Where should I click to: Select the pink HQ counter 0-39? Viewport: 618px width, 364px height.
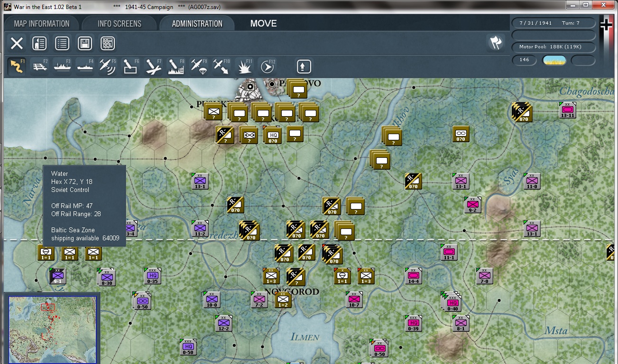[413, 323]
